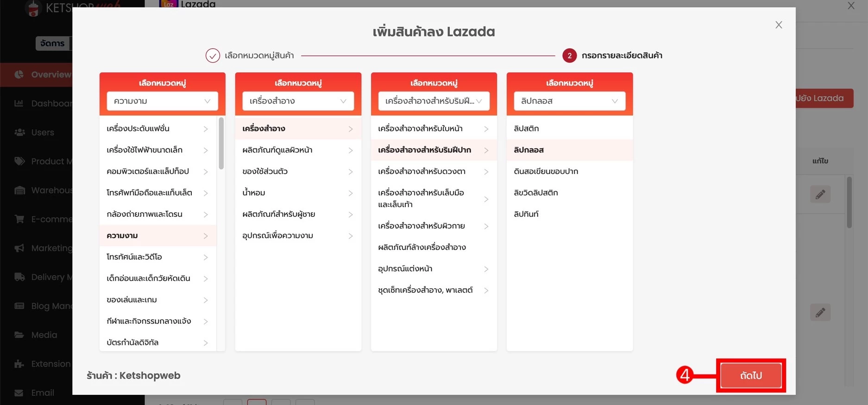Viewport: 868px width, 405px height.
Task: Select ลิปสติก product type
Action: click(569, 128)
